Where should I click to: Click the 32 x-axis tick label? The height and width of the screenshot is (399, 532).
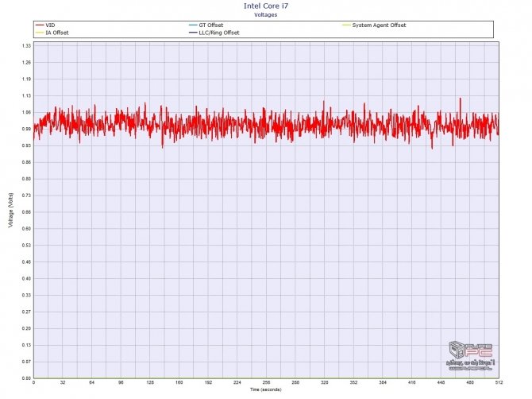(63, 382)
